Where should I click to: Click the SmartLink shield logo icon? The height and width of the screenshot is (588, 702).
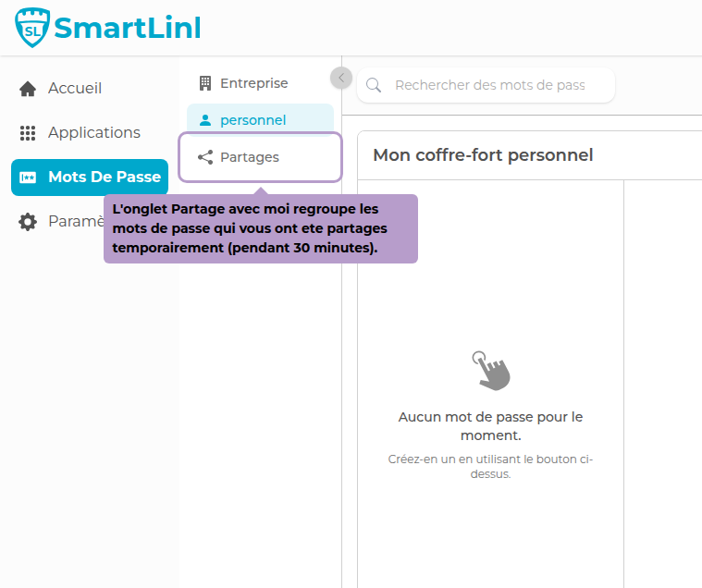[x=32, y=28]
